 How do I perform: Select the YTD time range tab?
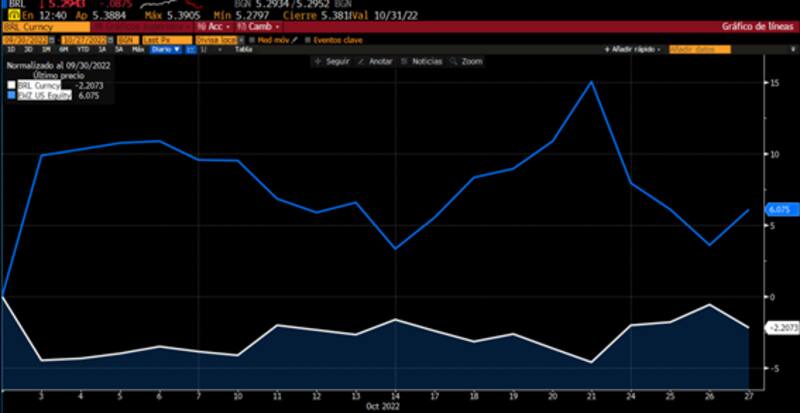coord(81,48)
